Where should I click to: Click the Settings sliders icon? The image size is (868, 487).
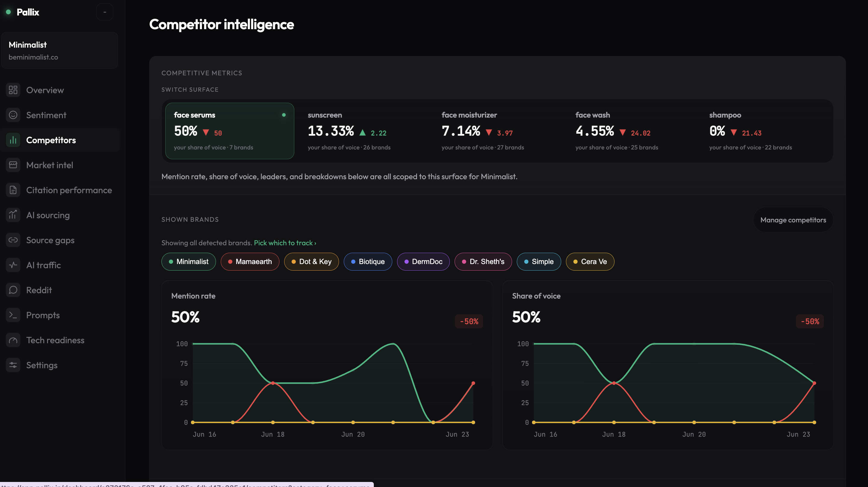click(13, 365)
